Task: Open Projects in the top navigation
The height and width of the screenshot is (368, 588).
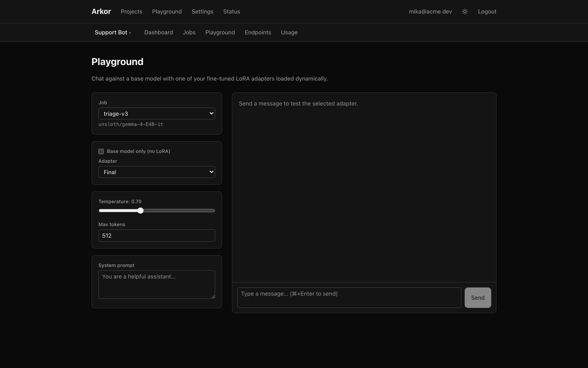Action: (131, 11)
